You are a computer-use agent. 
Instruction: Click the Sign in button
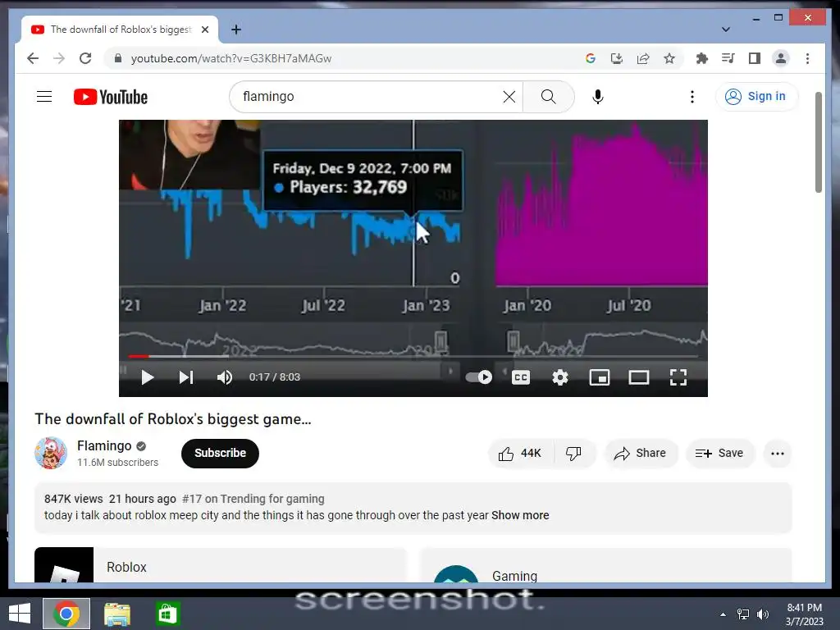point(756,97)
